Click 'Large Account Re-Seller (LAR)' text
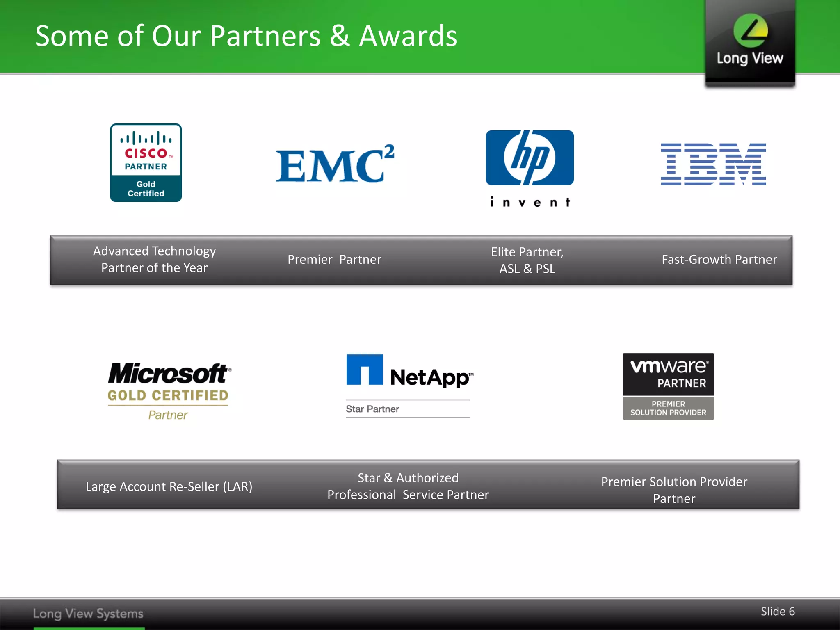Viewport: 840px width, 630px height. pos(169,486)
